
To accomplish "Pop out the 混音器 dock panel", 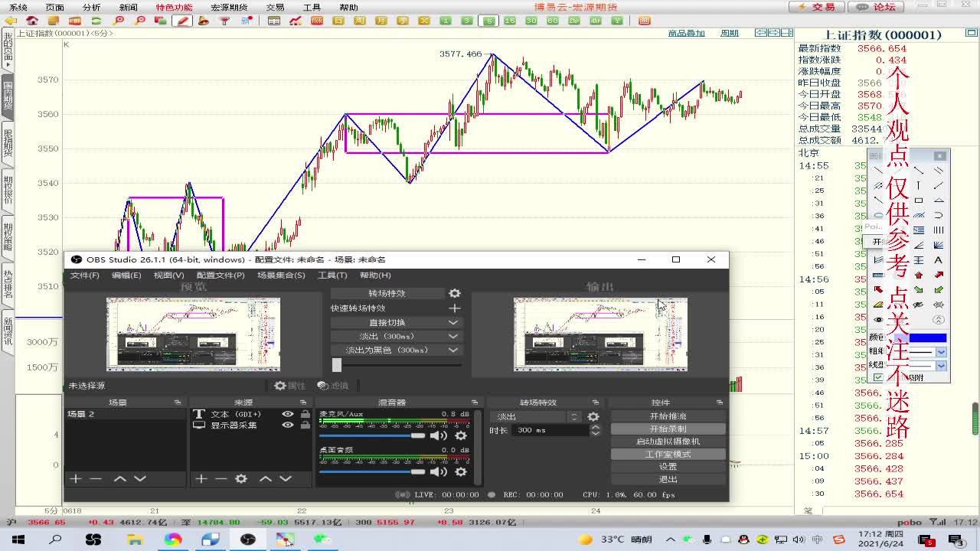I will point(475,403).
